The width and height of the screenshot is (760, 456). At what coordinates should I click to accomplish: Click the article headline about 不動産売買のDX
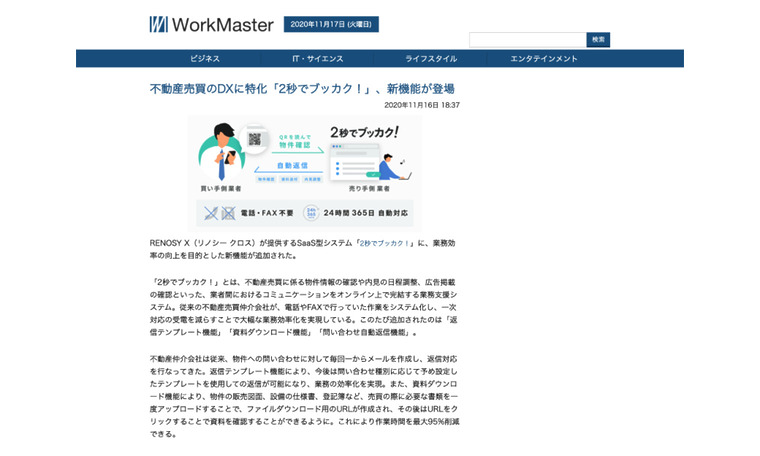(301, 89)
